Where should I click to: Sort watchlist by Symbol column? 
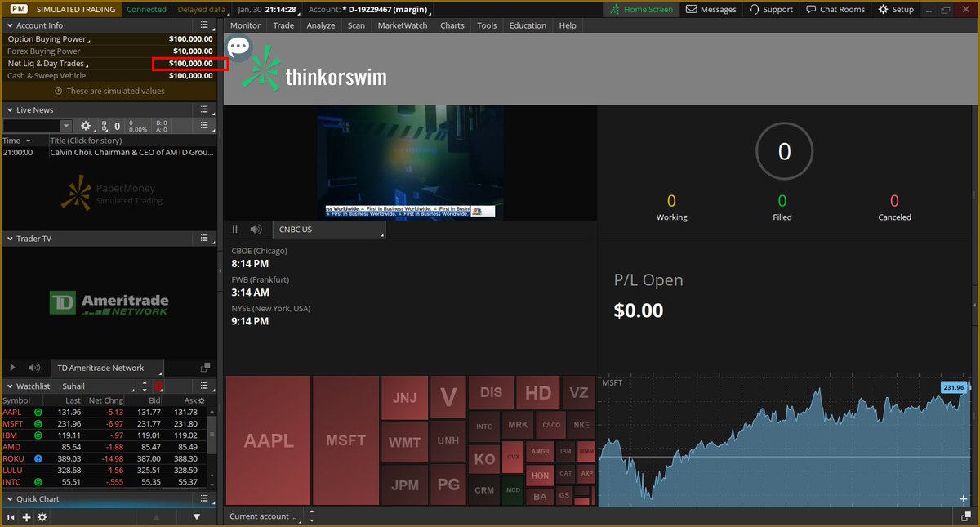[16, 400]
